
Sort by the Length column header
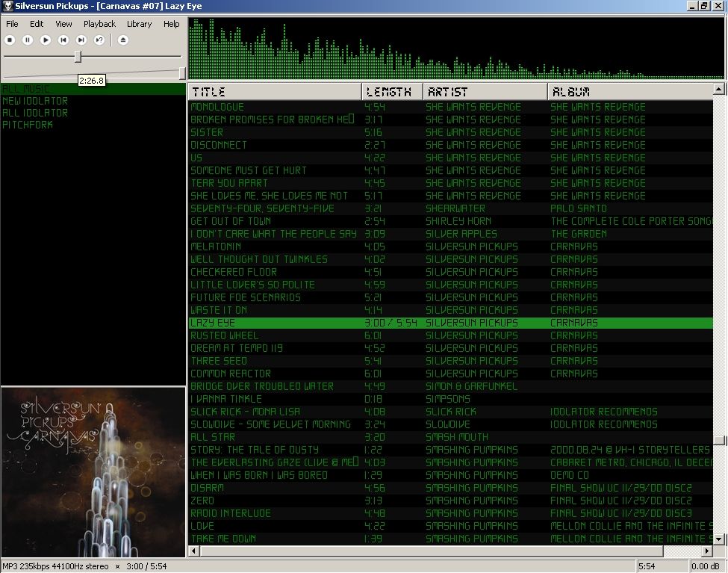click(392, 92)
